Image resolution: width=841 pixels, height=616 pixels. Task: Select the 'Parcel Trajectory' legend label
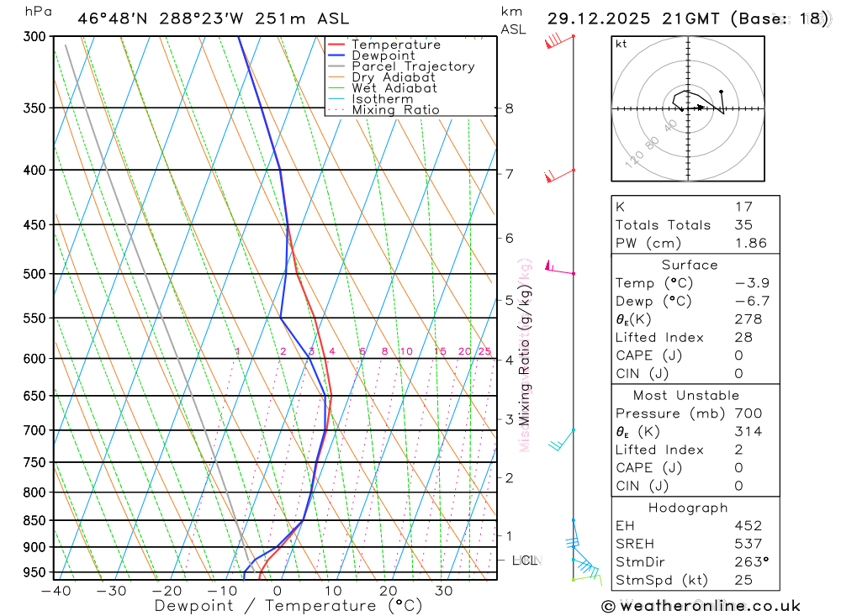(x=414, y=66)
